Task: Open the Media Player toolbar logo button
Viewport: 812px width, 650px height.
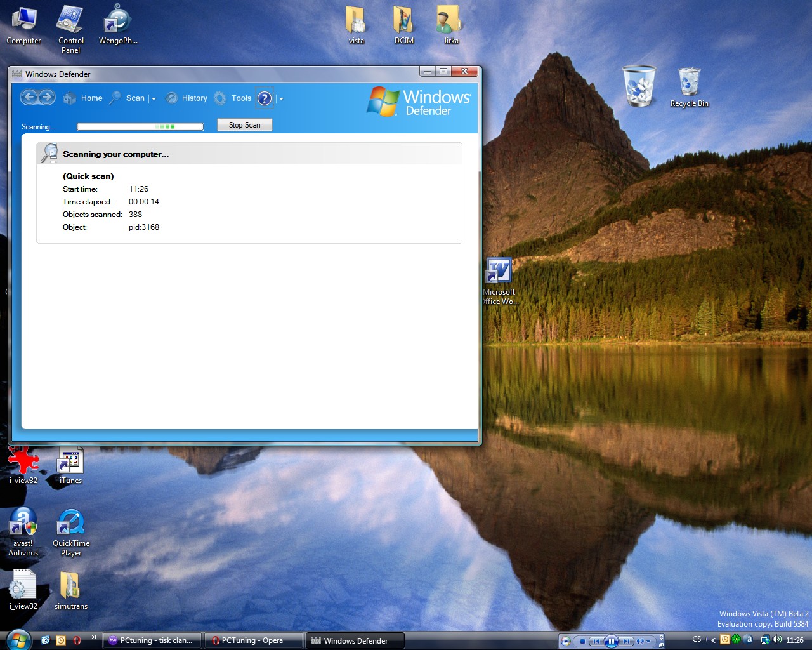Action: [x=566, y=641]
